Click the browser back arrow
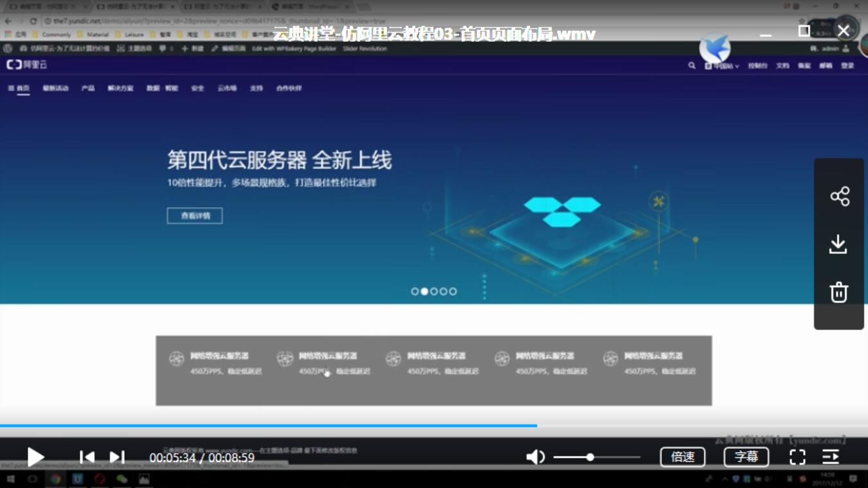The height and width of the screenshot is (488, 868). [x=8, y=21]
